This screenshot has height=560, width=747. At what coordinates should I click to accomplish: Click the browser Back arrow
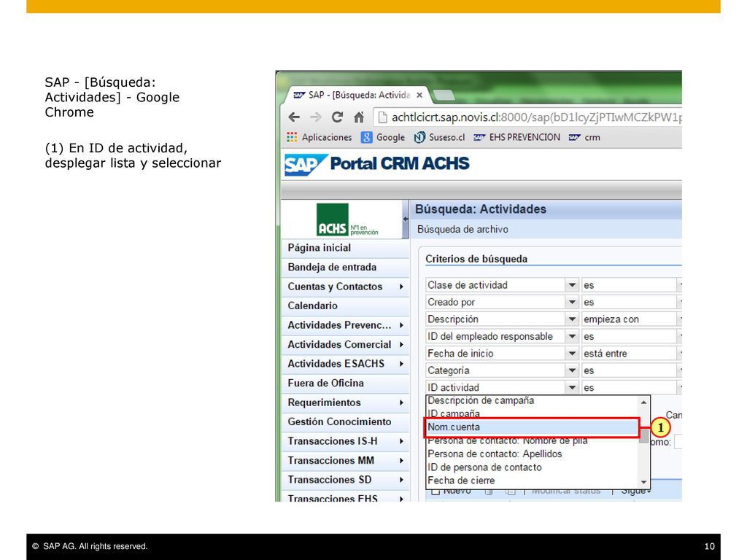pos(294,117)
